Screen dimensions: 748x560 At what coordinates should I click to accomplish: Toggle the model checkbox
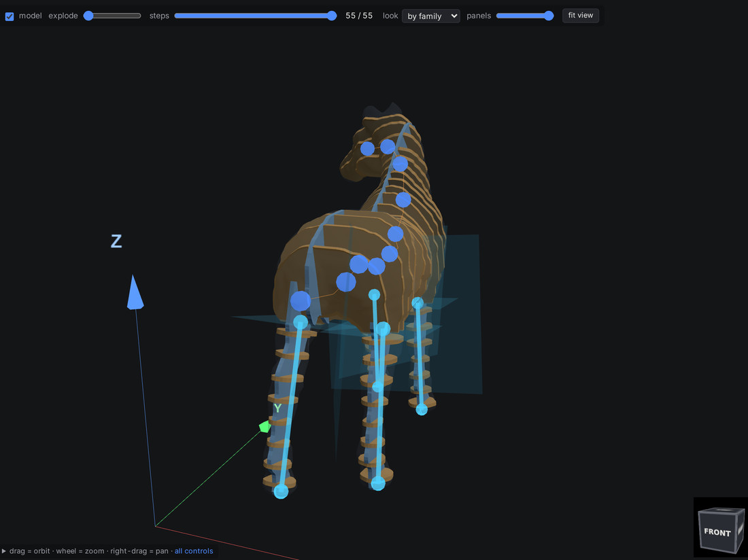click(x=10, y=16)
